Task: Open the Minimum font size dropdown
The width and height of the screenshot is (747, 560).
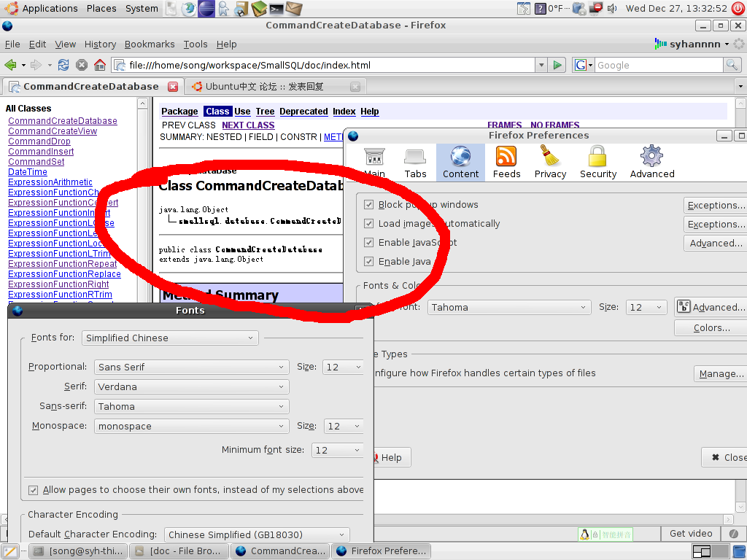Action: point(338,451)
